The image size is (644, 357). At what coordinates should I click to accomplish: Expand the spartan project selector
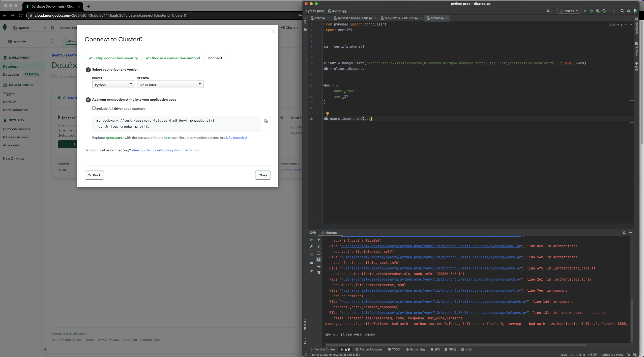27,41
